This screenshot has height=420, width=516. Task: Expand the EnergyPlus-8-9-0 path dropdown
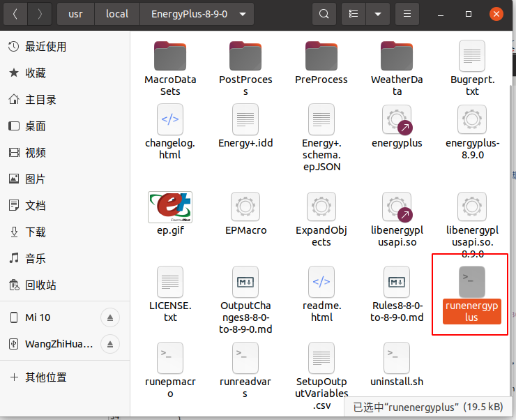(x=243, y=14)
